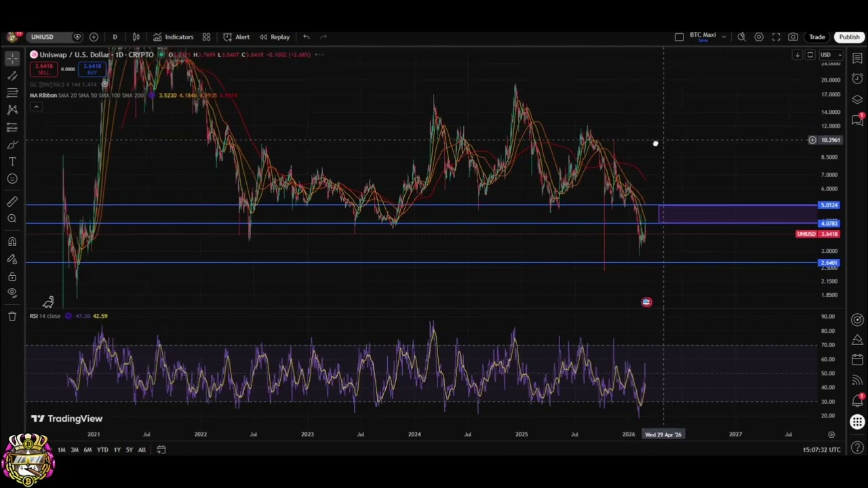This screenshot has height=488, width=868.
Task: Open the Trade panel
Action: [816, 37]
